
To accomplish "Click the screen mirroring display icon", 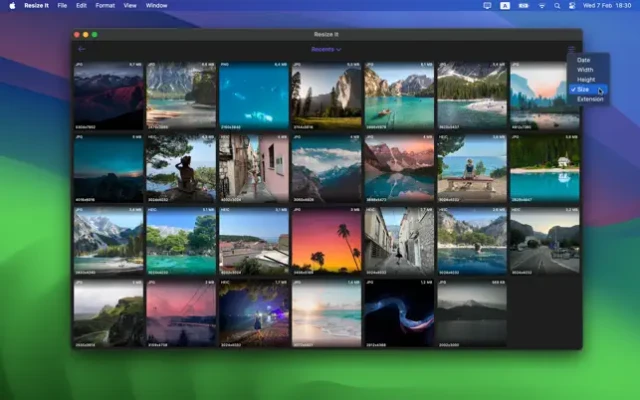I will click(487, 5).
